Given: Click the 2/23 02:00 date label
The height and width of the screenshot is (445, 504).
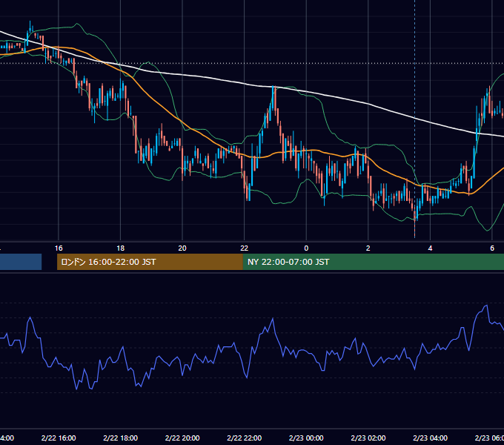Looking at the screenshot, I should pos(368,438).
